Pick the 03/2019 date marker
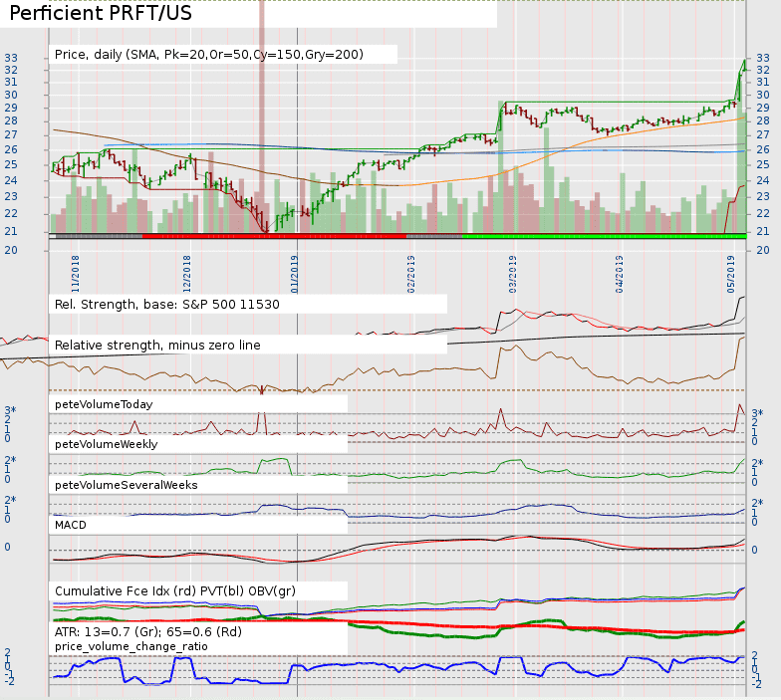Screen dimensions: 781x700 pyautogui.click(x=512, y=273)
